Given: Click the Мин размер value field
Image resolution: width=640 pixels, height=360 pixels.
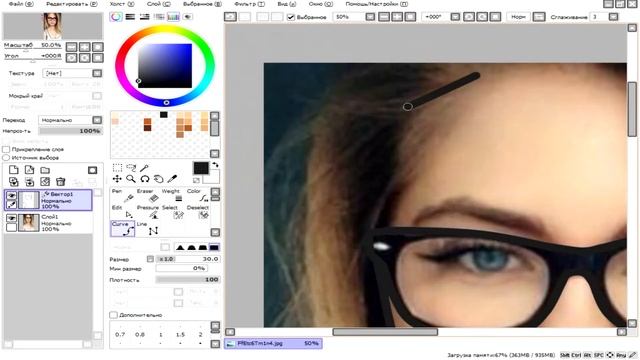Looking at the screenshot, I should tap(182, 268).
